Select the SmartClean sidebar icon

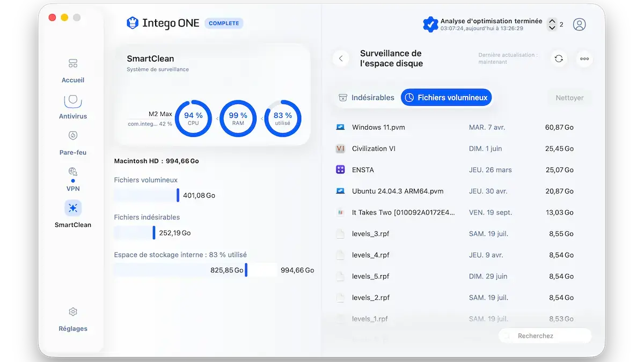point(73,208)
